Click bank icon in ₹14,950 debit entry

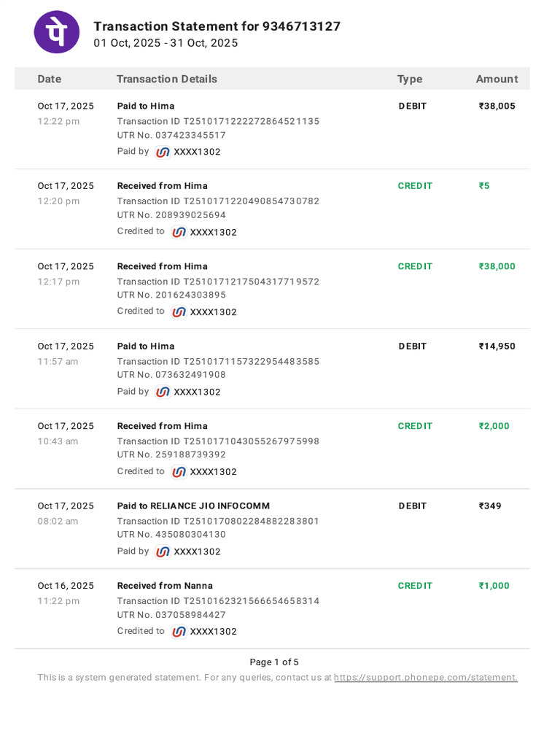pos(163,392)
